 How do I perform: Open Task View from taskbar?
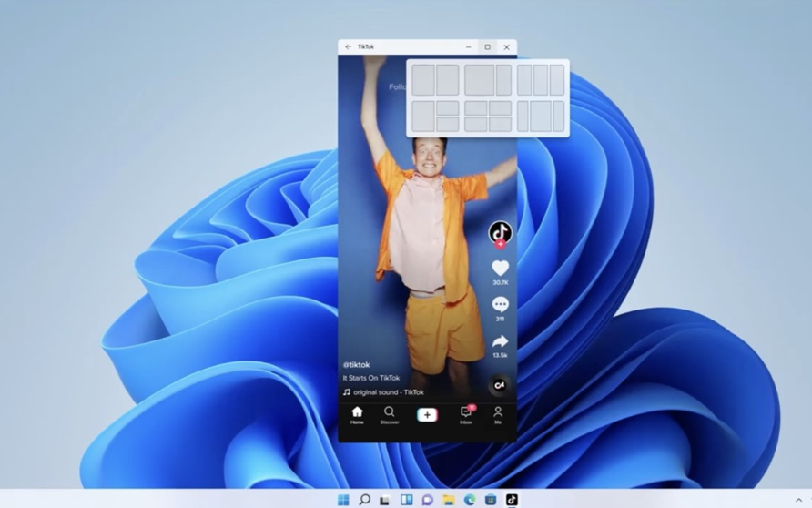point(385,500)
